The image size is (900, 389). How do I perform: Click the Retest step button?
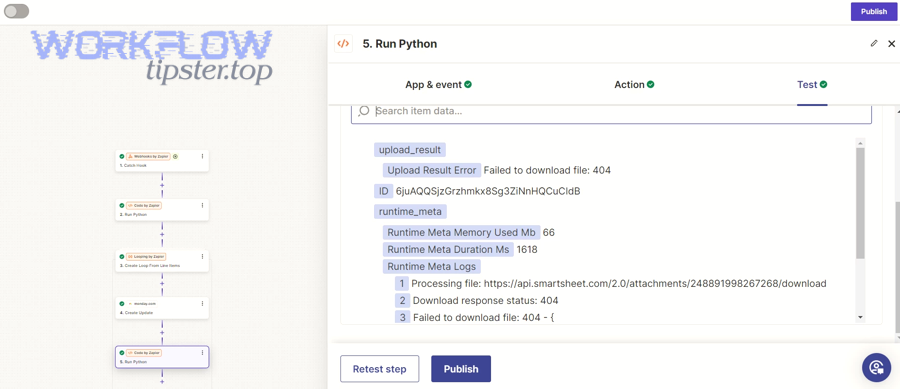379,369
